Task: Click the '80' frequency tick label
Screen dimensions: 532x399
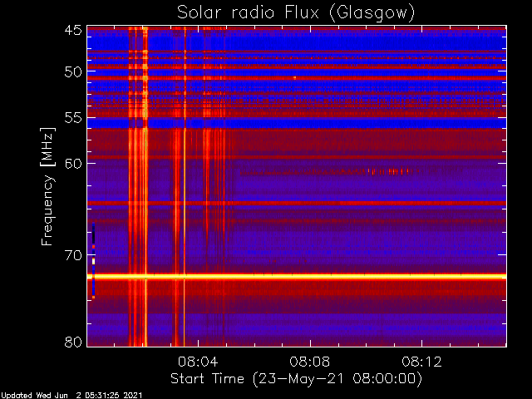Action: click(x=73, y=342)
